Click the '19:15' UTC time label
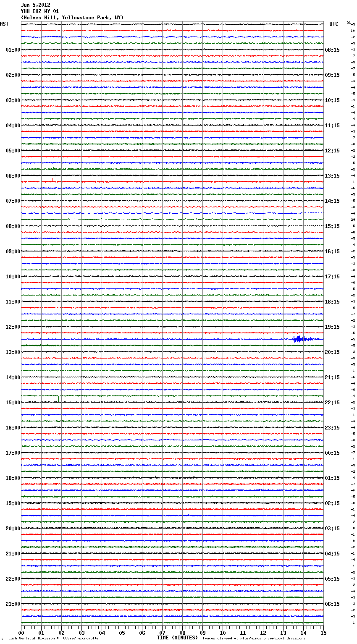Image resolution: width=357 pixels, height=644 pixels. 332,327
